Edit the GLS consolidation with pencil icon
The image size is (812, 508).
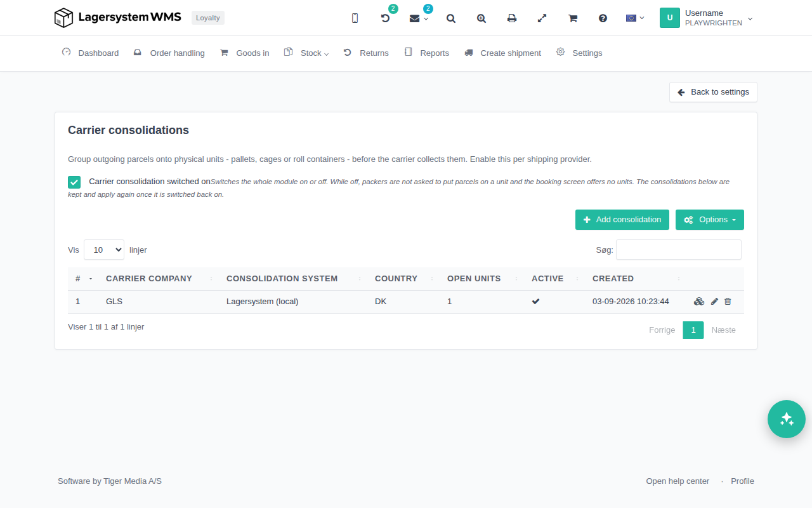coord(714,302)
